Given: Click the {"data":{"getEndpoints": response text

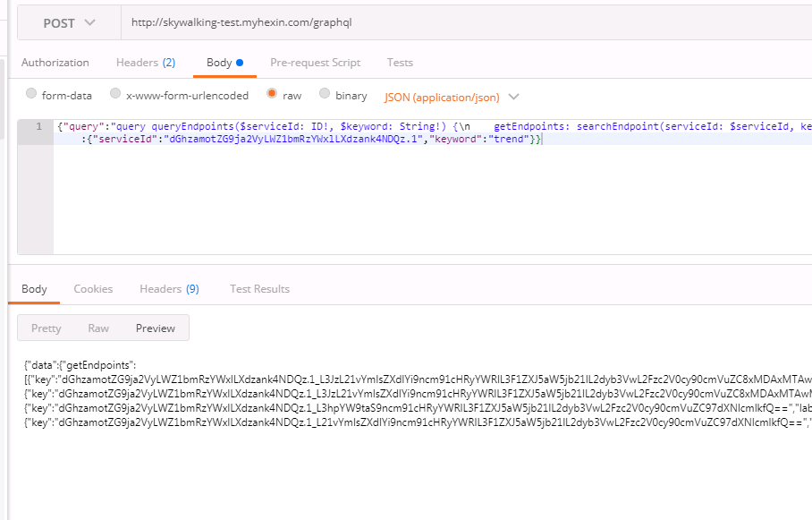Looking at the screenshot, I should [x=80, y=365].
